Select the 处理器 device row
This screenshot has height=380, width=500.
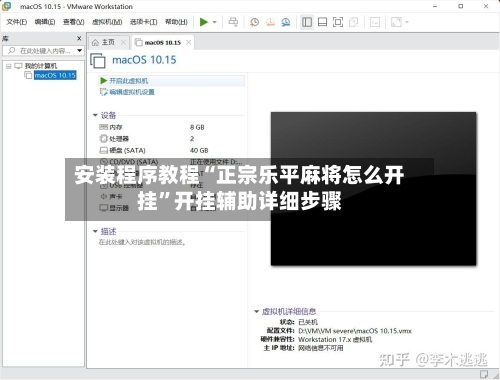[114, 138]
